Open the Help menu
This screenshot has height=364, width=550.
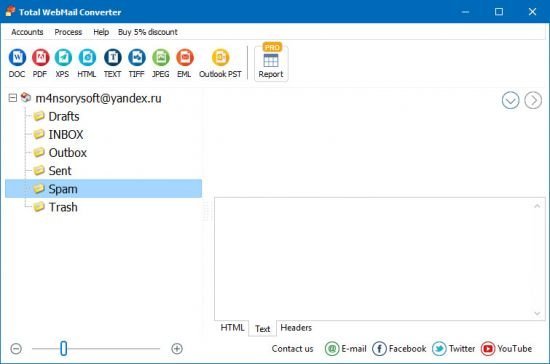(101, 32)
